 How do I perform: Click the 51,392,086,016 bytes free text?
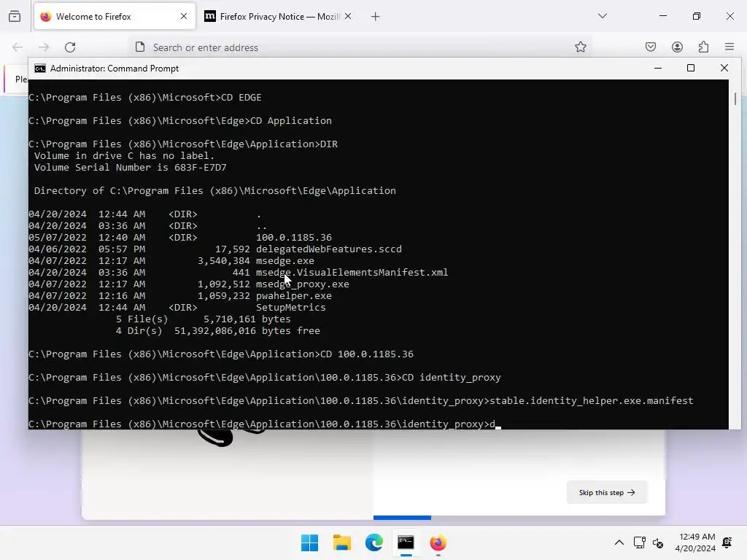tap(247, 331)
